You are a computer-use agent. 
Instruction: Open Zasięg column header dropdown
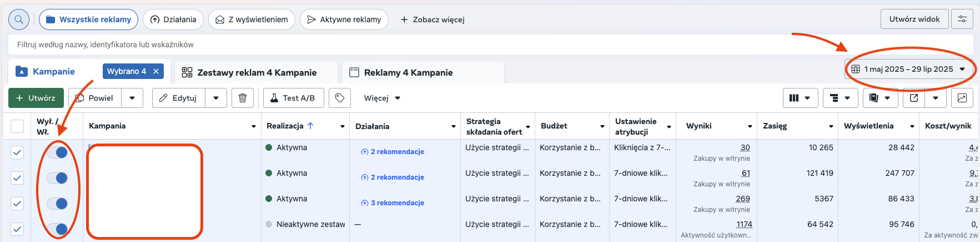(x=831, y=126)
